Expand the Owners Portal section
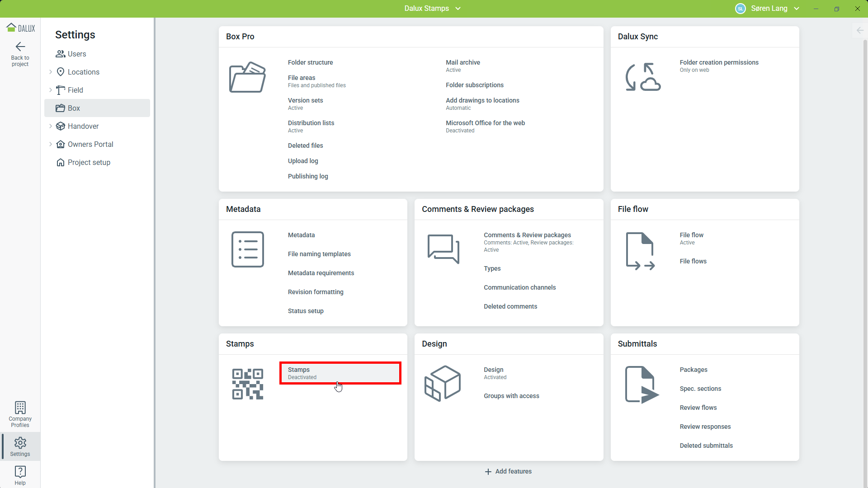Image resolution: width=868 pixels, height=488 pixels. (51, 144)
